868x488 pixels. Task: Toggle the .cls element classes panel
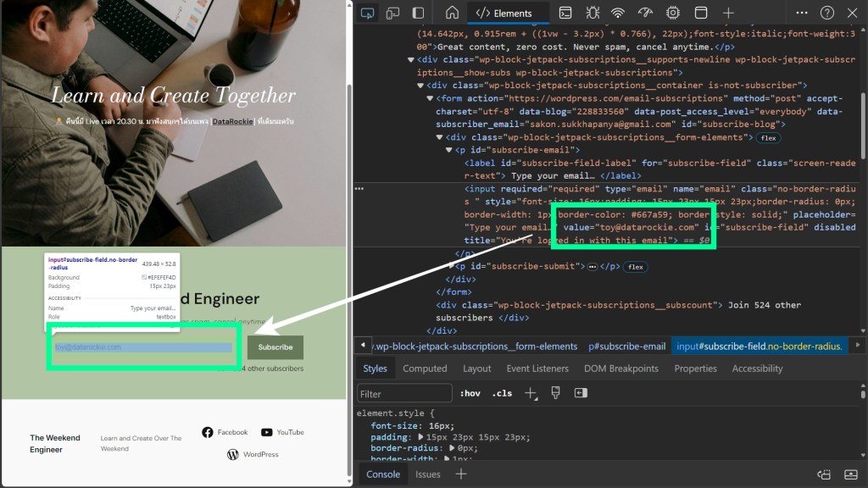(x=503, y=393)
